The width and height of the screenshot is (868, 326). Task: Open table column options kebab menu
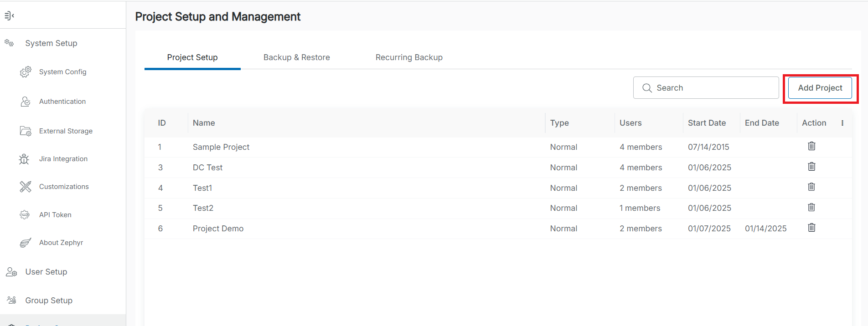[x=842, y=123]
